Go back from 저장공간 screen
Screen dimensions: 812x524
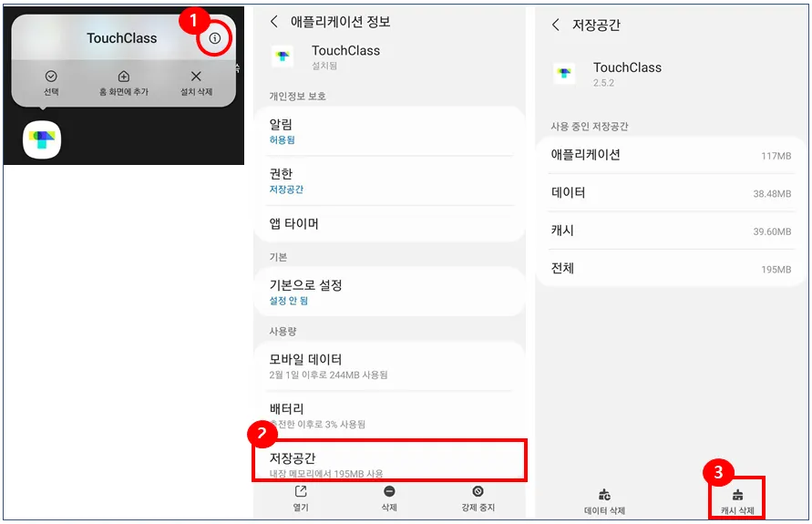coord(555,25)
